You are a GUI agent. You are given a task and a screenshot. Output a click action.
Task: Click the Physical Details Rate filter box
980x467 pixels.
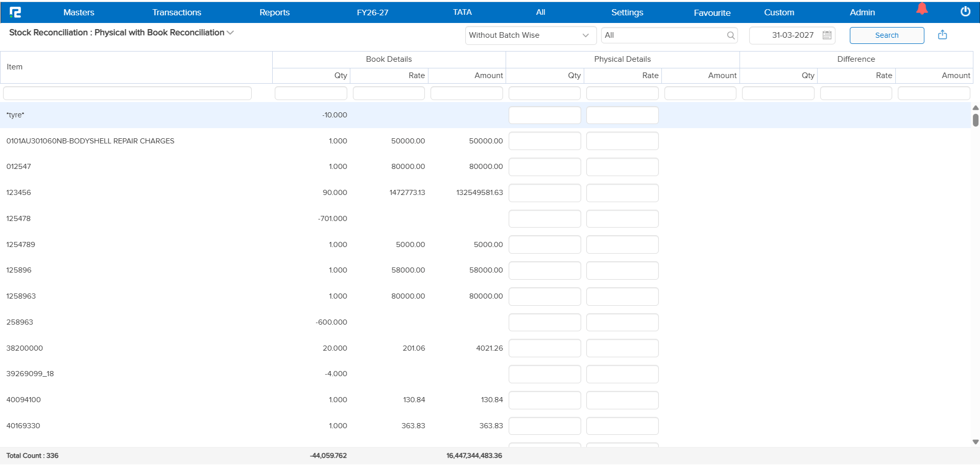[623, 93]
